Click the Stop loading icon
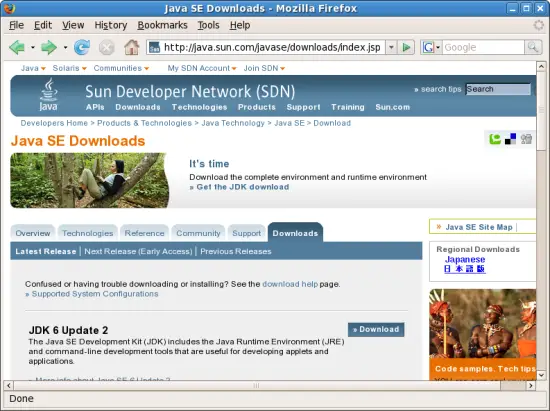550x411 pixels. coord(107,47)
